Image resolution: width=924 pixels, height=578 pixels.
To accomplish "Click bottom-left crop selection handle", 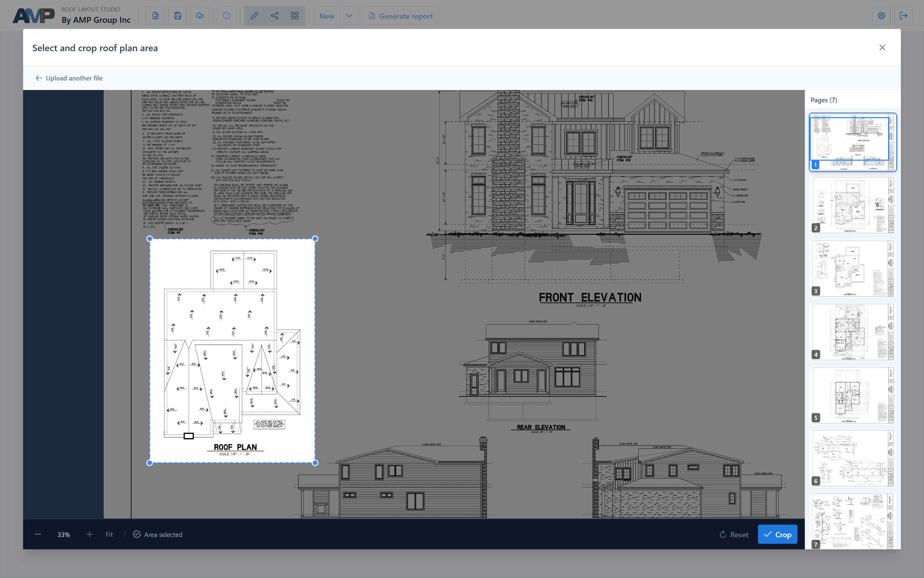I will pos(150,463).
